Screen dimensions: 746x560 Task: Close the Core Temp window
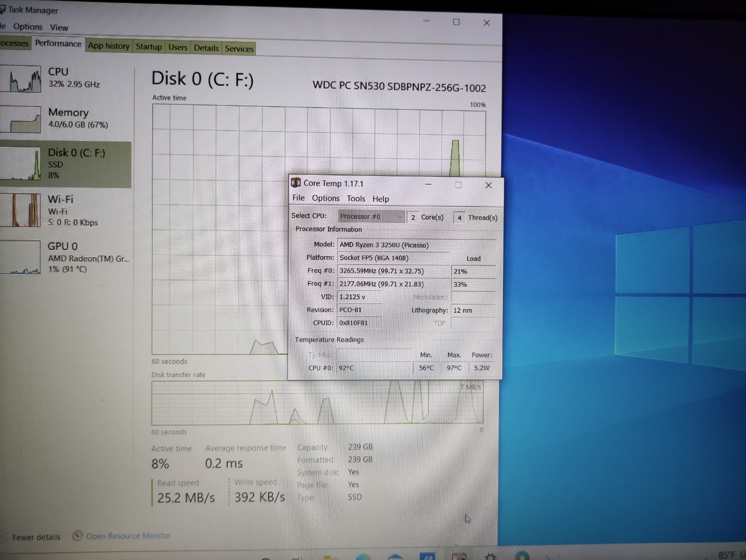(488, 185)
